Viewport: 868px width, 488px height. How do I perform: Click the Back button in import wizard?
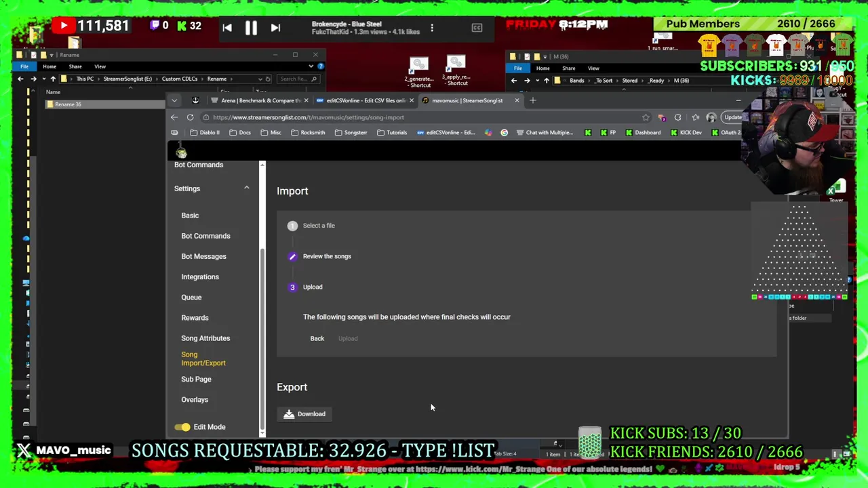pyautogui.click(x=317, y=338)
